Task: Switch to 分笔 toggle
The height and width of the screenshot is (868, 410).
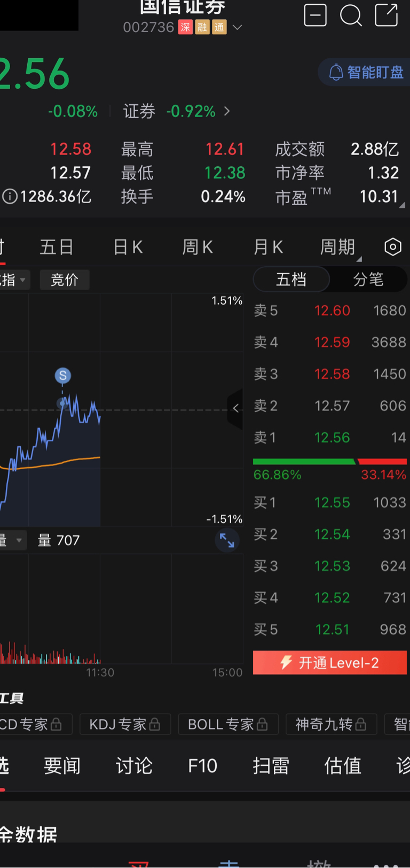Action: (368, 279)
